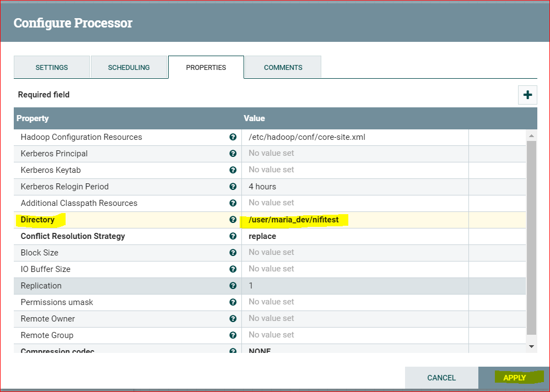View help for Kerberos Relogin Period
Viewport: 550px width, 392px height.
[233, 187]
